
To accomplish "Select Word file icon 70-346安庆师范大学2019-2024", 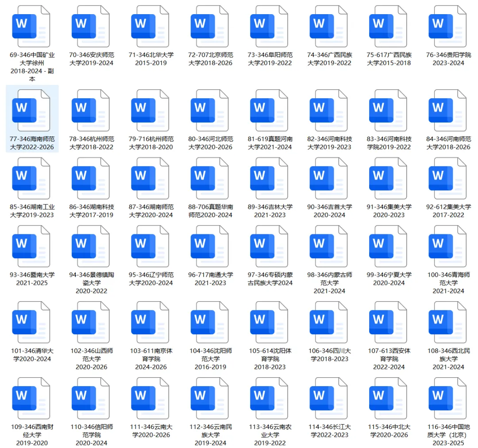I will 91,27.
